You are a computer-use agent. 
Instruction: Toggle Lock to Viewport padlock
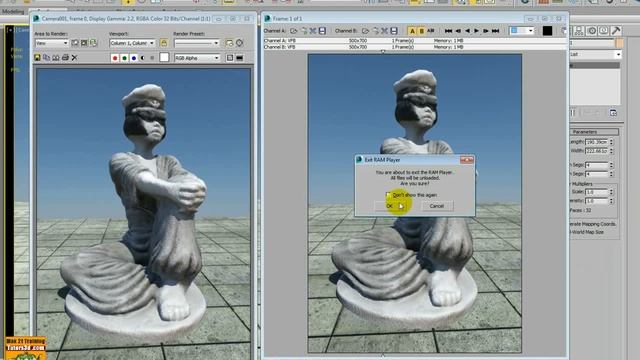click(x=164, y=43)
